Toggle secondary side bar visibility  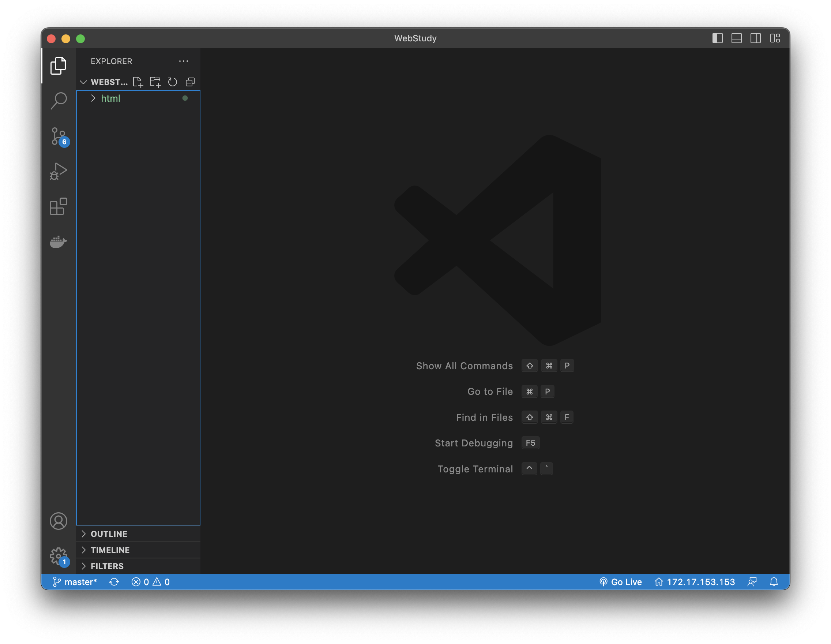coord(755,38)
